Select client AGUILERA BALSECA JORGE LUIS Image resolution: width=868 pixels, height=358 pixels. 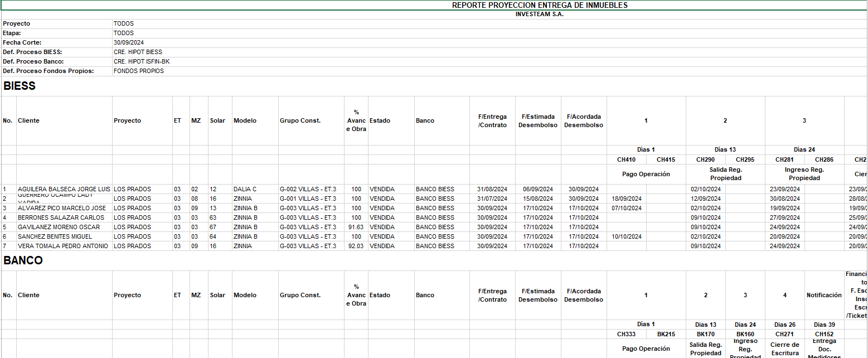[x=64, y=190]
